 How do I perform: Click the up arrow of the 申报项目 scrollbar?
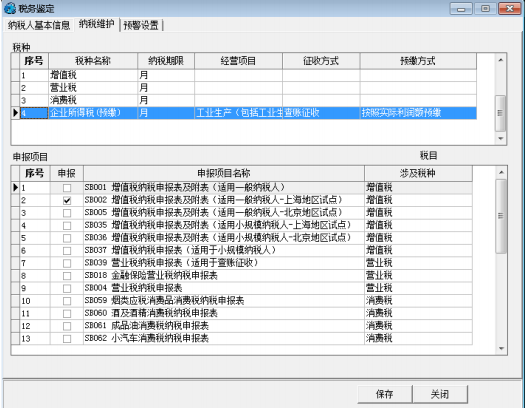click(x=501, y=172)
